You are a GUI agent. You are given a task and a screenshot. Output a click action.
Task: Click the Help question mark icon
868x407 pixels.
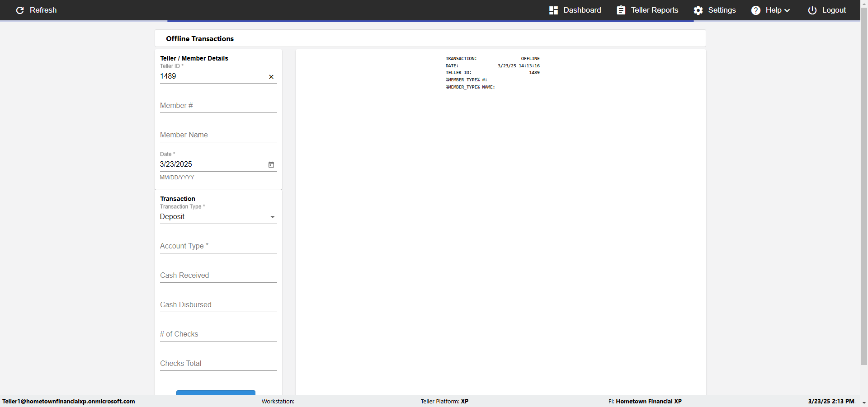755,10
